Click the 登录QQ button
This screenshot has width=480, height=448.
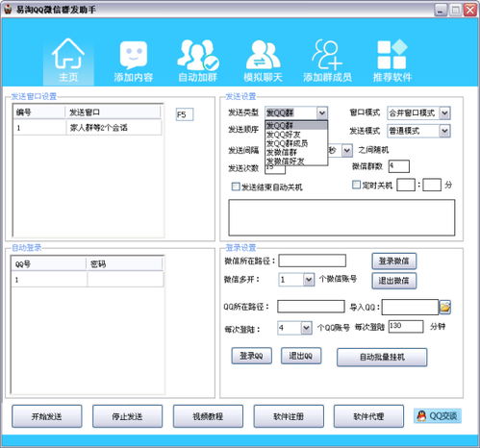pyautogui.click(x=252, y=356)
